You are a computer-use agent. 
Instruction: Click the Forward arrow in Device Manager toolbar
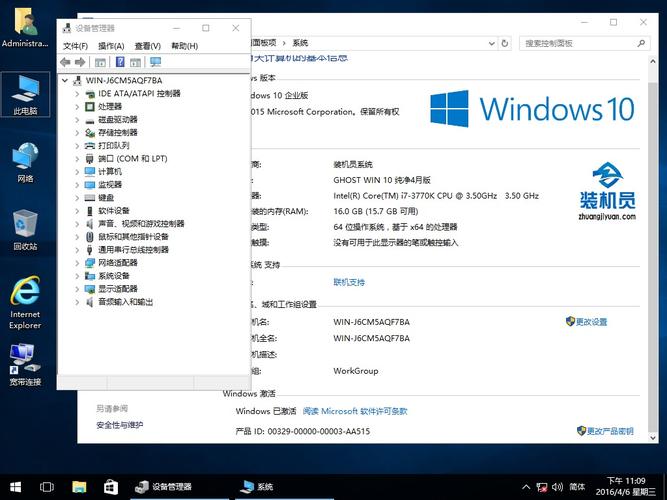pos(80,62)
